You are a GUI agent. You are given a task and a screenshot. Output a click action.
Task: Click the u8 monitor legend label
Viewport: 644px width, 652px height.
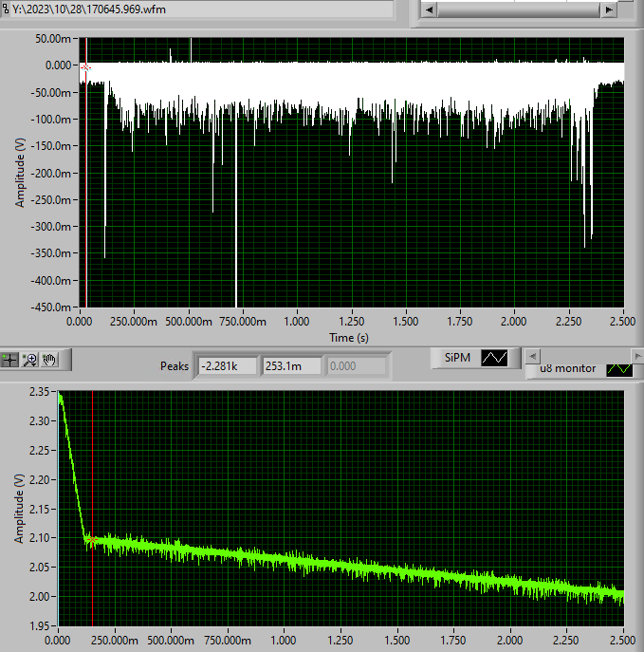(x=567, y=369)
